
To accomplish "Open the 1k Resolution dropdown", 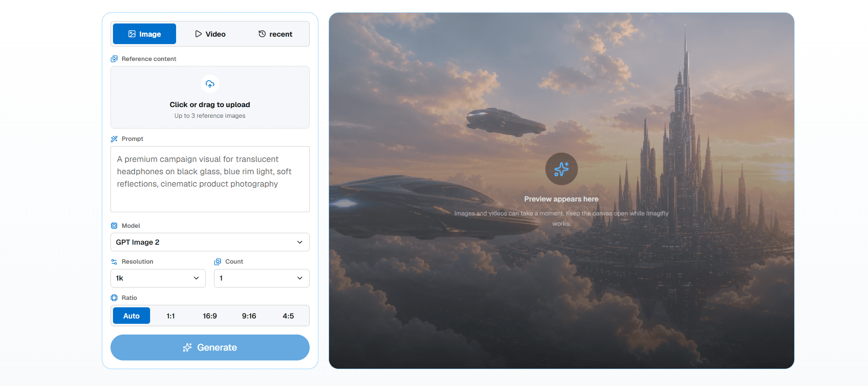I will (158, 278).
